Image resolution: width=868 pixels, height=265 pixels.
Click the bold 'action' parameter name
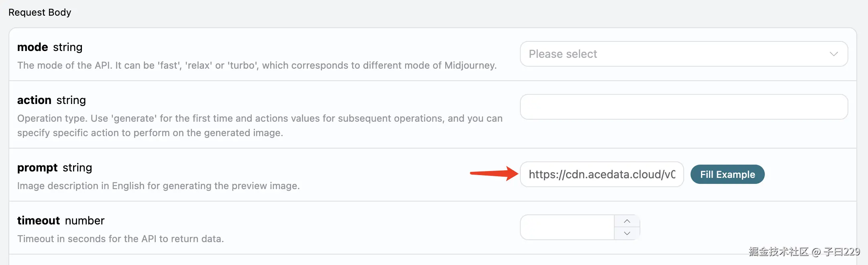pos(34,100)
